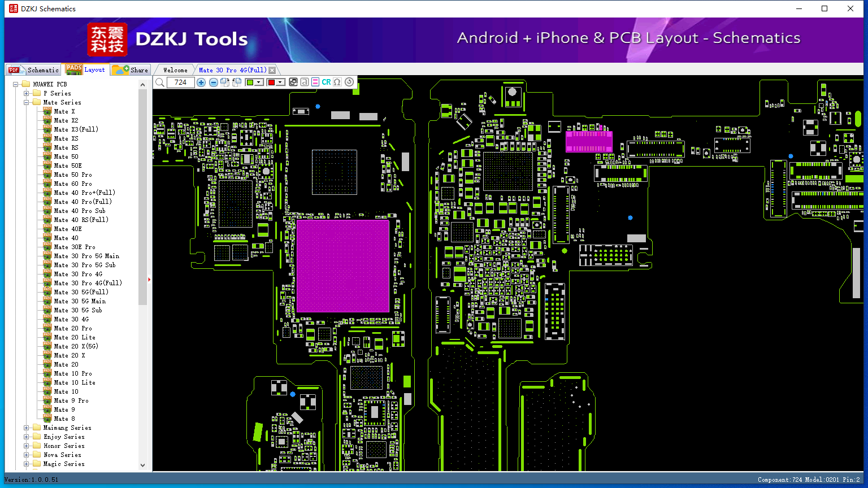
Task: Switch to the Layout tab
Action: point(86,69)
